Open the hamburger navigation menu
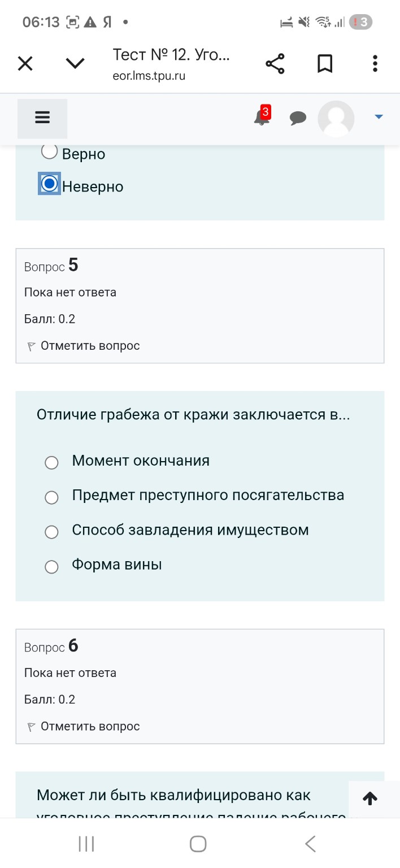The height and width of the screenshot is (868, 400). [42, 118]
